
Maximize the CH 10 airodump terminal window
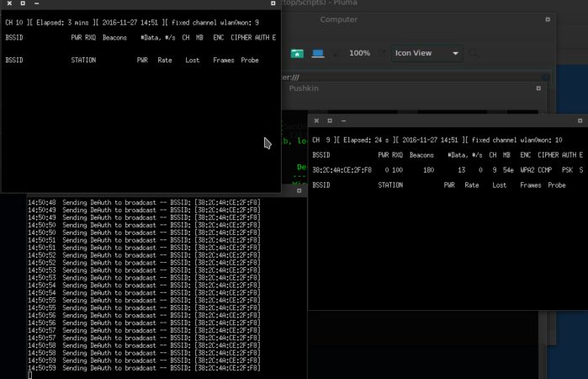click(x=22, y=4)
